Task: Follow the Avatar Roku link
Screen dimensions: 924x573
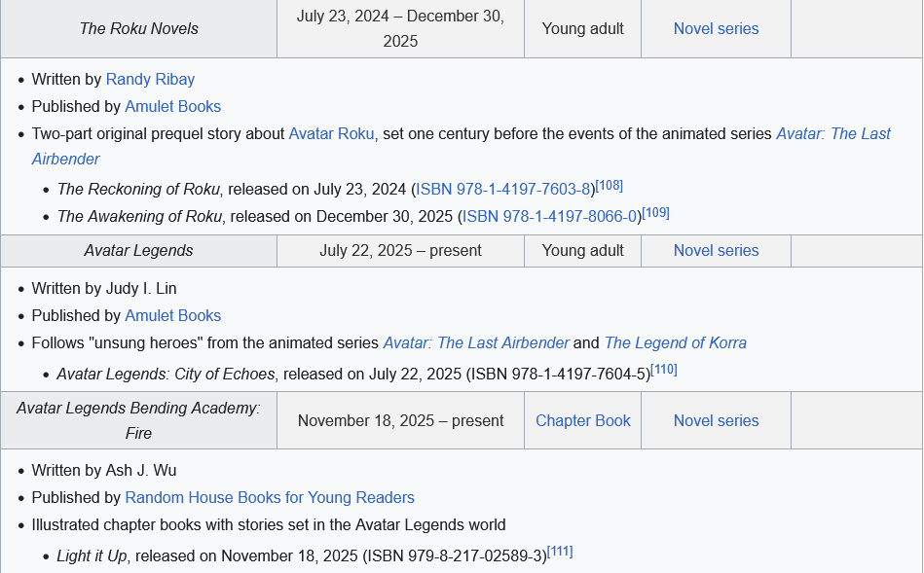Action: tap(331, 133)
